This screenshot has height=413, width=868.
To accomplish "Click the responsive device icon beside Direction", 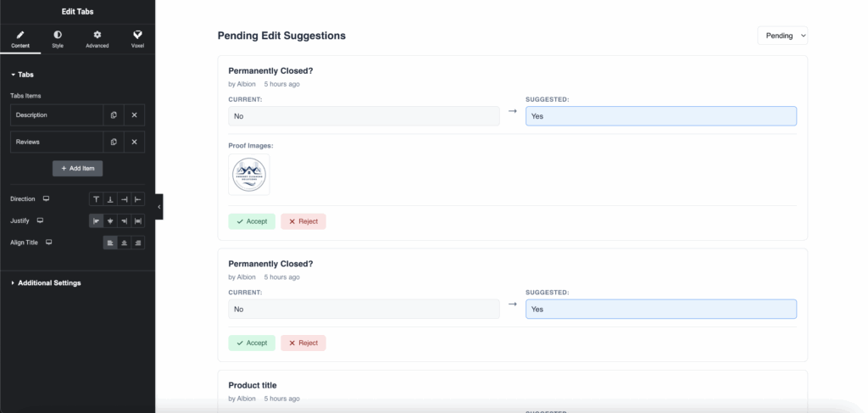I will pos(47,198).
